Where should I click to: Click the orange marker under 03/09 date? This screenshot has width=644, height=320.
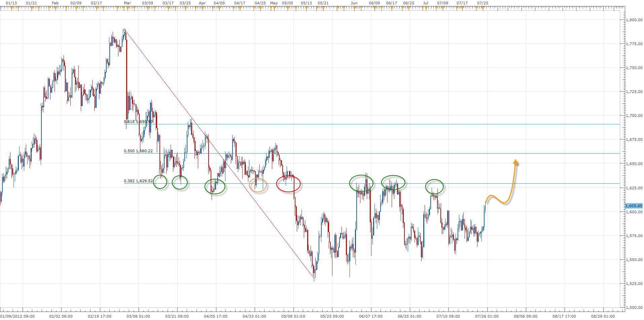click(x=147, y=8)
